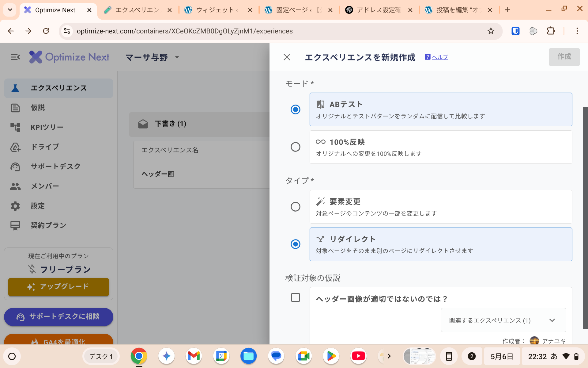Viewport: 588px width, 368px height.
Task: Open サポートデスク in the sidebar
Action: [58, 167]
